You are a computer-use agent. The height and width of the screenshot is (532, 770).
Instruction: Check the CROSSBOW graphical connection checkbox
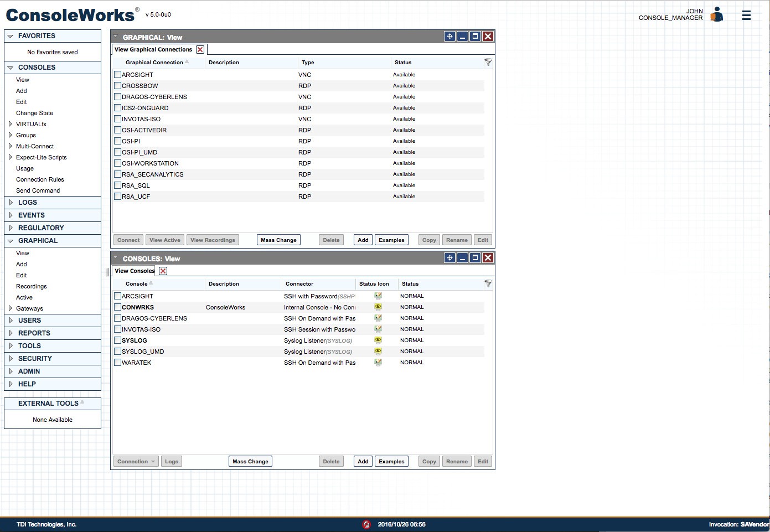[117, 85]
